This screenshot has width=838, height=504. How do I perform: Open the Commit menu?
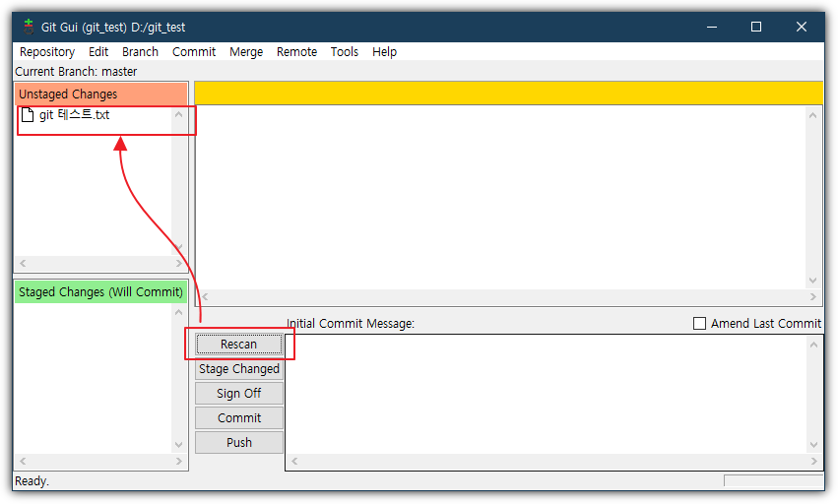tap(194, 52)
